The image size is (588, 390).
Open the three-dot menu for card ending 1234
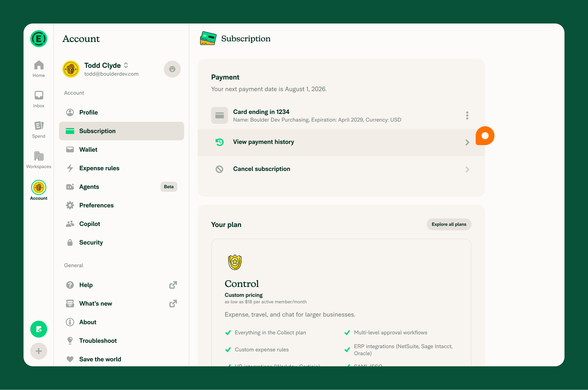tap(467, 115)
